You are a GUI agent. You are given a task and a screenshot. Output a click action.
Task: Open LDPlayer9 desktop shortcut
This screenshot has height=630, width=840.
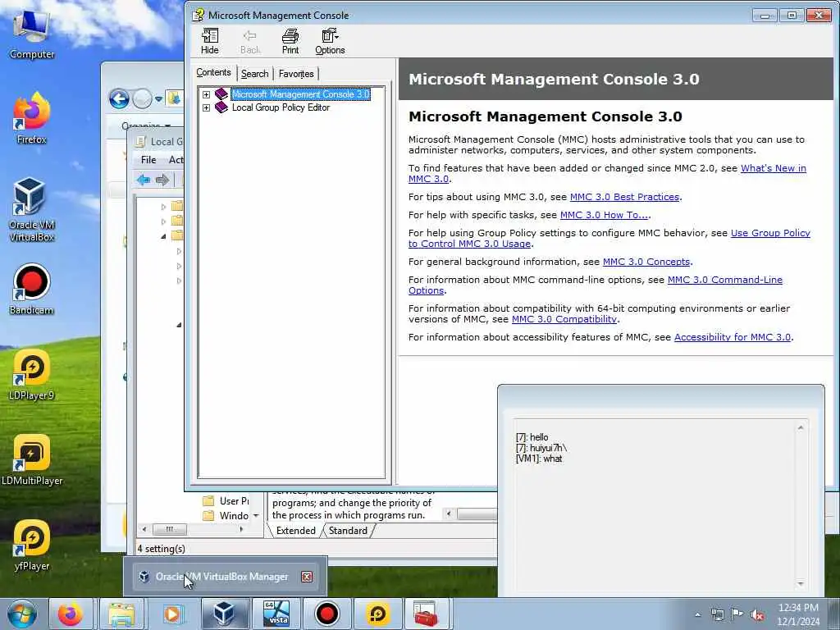click(x=32, y=374)
